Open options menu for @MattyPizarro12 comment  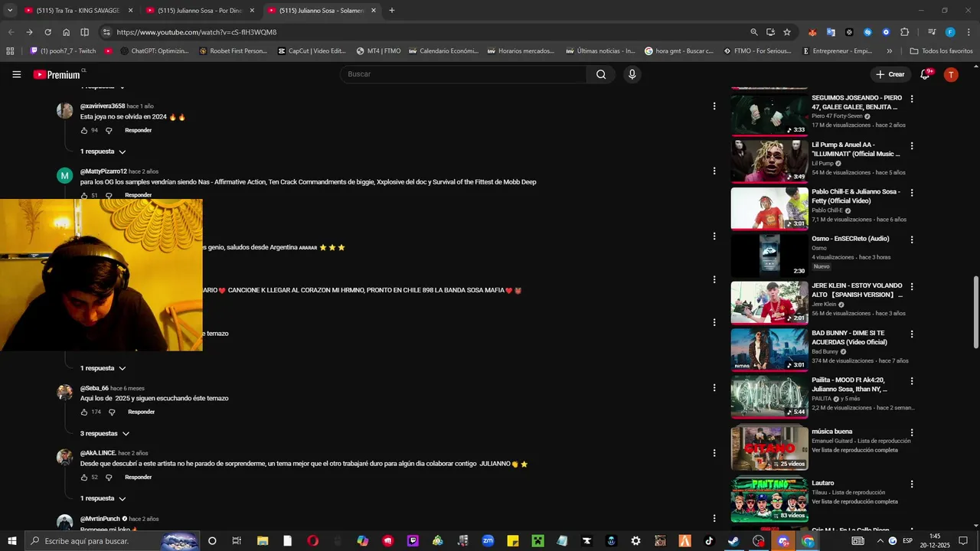(714, 171)
